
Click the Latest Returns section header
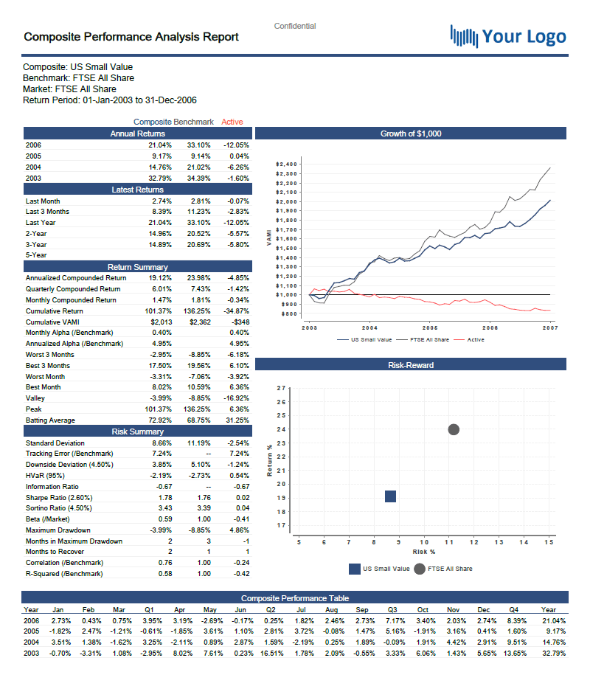click(x=138, y=190)
